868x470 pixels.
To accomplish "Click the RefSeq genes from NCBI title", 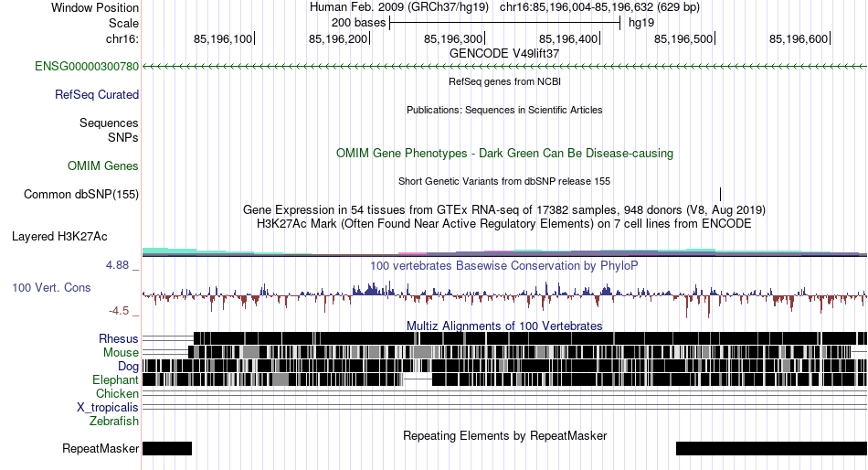I will tap(504, 81).
